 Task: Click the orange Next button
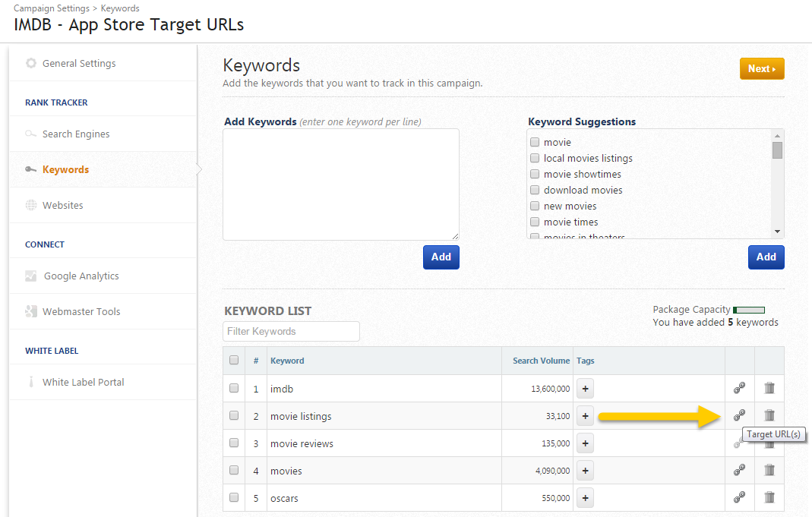pyautogui.click(x=762, y=69)
